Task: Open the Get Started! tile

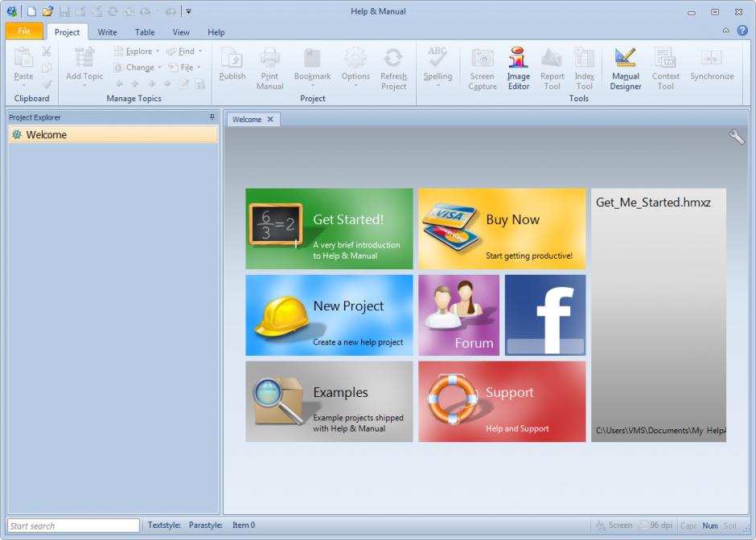Action: click(x=329, y=229)
